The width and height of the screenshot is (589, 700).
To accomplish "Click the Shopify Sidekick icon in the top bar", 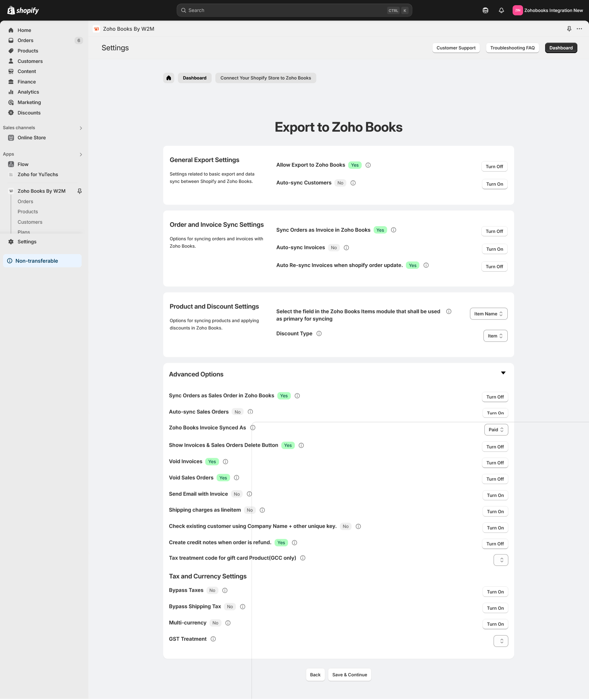I will [486, 10].
